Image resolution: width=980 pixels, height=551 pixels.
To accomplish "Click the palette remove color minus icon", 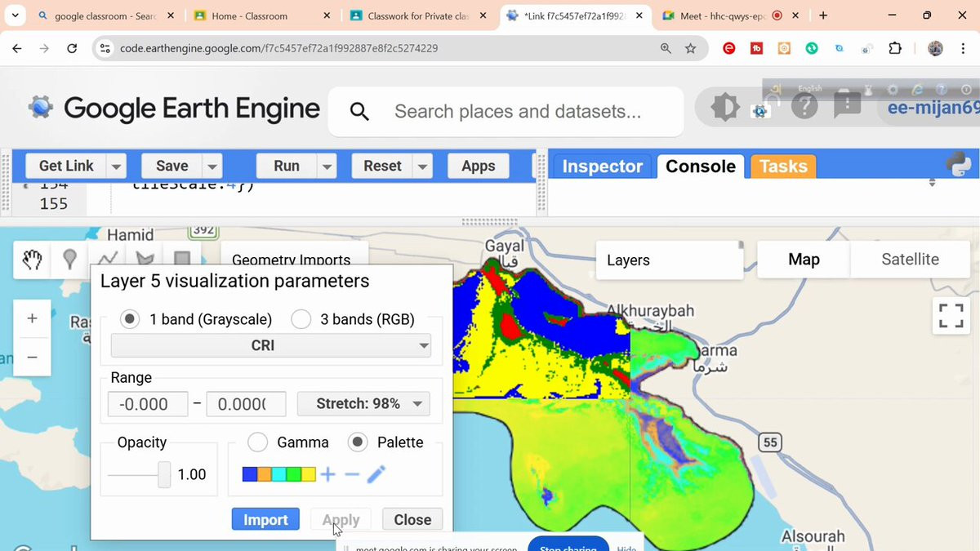I will (352, 474).
